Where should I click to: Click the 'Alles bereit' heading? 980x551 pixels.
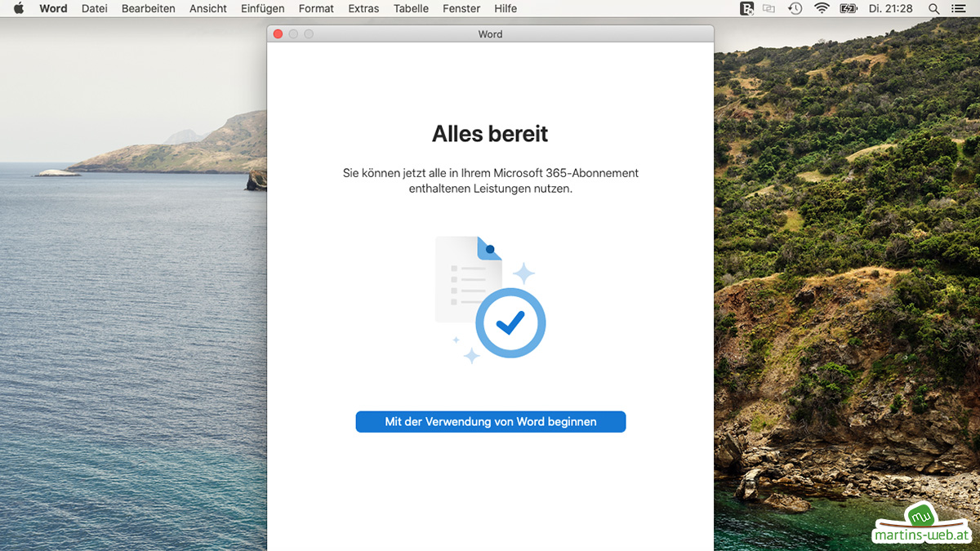click(x=490, y=134)
